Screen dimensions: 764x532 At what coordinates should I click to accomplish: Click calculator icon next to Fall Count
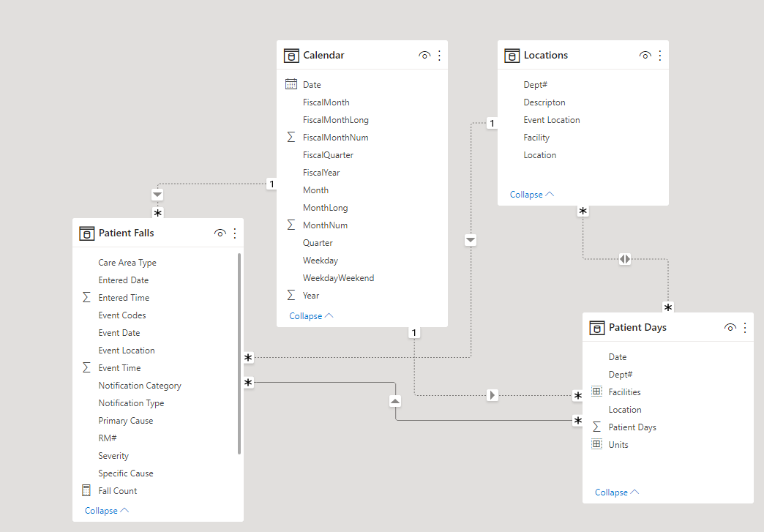pos(86,490)
